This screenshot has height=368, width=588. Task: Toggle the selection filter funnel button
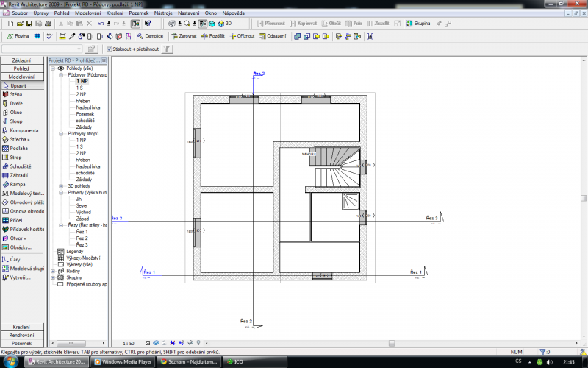167,49
